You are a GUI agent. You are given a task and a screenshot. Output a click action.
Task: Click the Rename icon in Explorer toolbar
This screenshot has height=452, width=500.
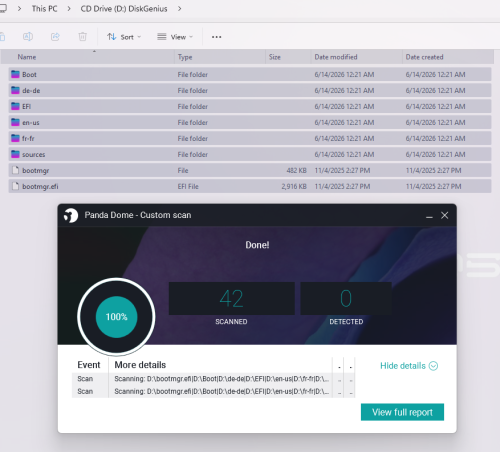28,37
